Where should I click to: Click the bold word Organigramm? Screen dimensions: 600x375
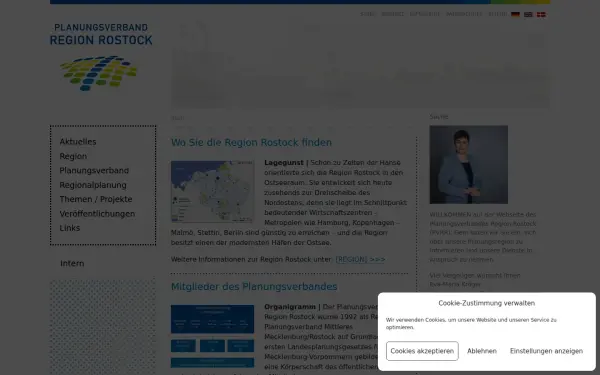[290, 307]
